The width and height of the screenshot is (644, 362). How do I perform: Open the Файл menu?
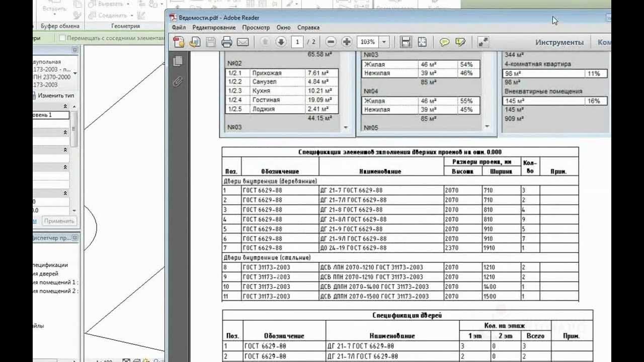[x=179, y=28]
